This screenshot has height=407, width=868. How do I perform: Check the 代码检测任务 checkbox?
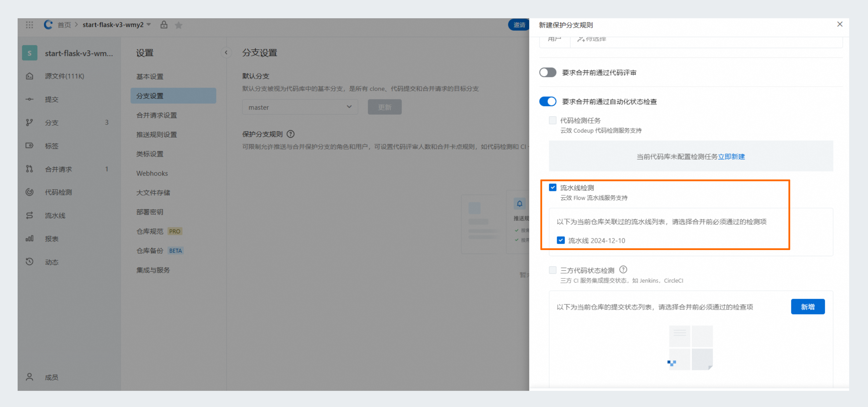[553, 120]
